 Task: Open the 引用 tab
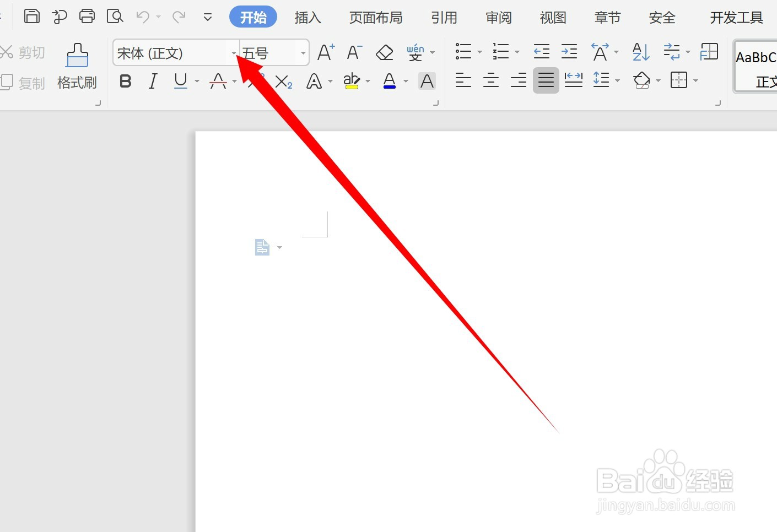tap(444, 18)
